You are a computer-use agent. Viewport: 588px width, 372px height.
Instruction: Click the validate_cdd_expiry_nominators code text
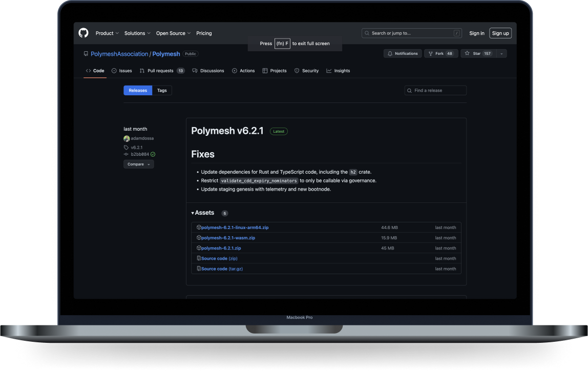pos(259,181)
